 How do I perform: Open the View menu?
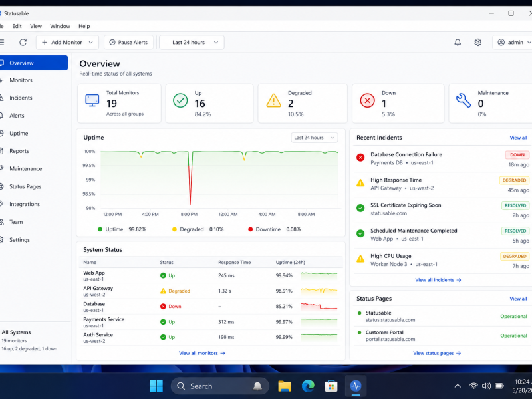[x=36, y=26]
